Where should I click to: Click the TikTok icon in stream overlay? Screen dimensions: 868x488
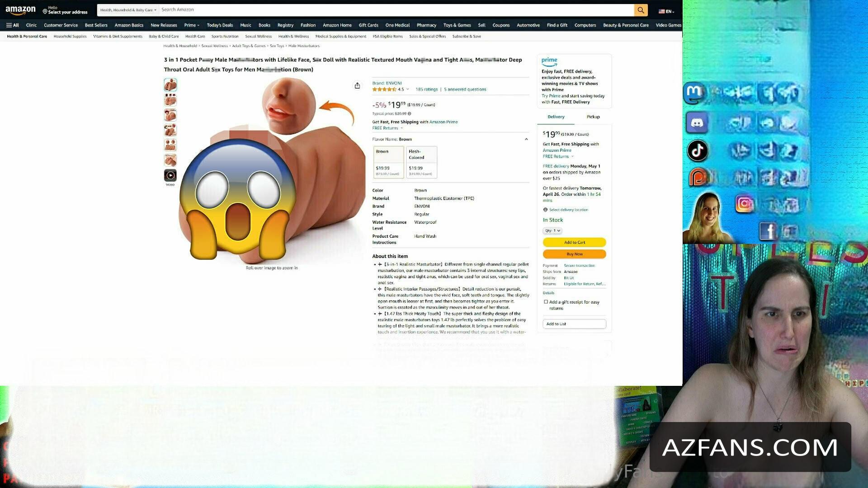(x=698, y=150)
